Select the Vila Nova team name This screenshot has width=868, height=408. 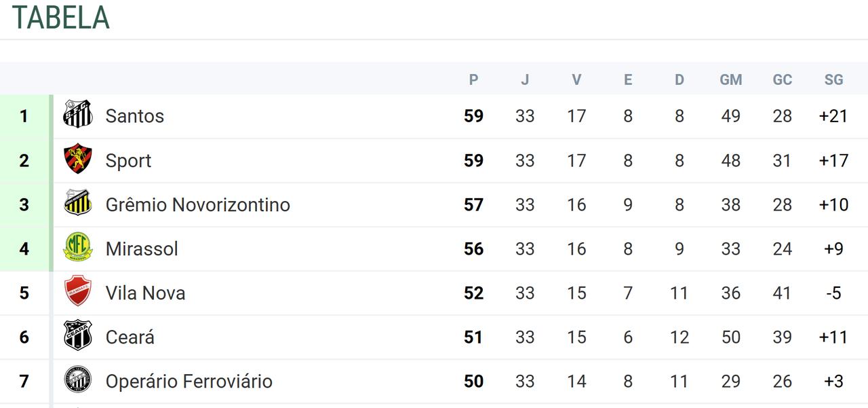pos(145,293)
